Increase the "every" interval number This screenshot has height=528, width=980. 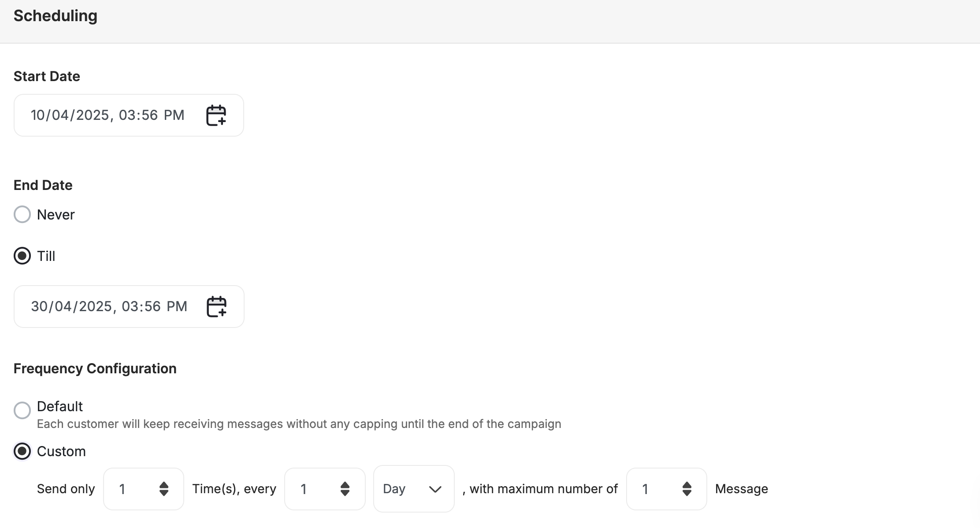(x=345, y=484)
